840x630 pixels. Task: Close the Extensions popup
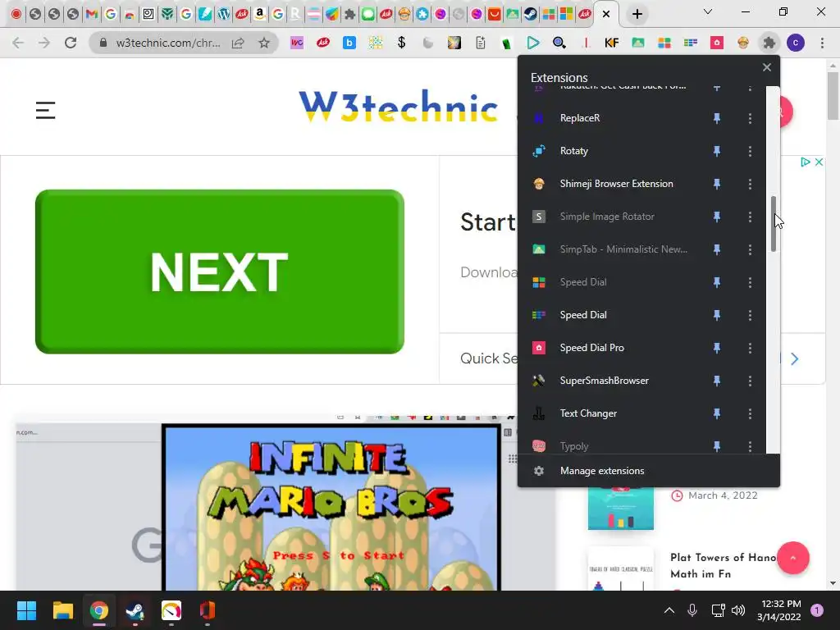pos(767,67)
